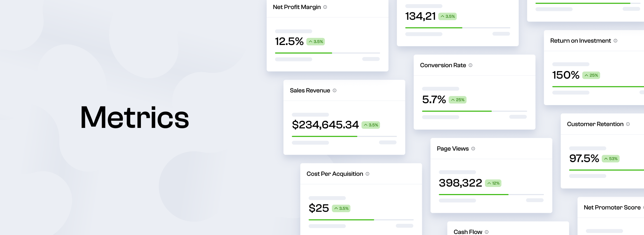Image resolution: width=644 pixels, height=235 pixels.
Task: Select the 12% badge next to 398,322
Action: click(493, 183)
